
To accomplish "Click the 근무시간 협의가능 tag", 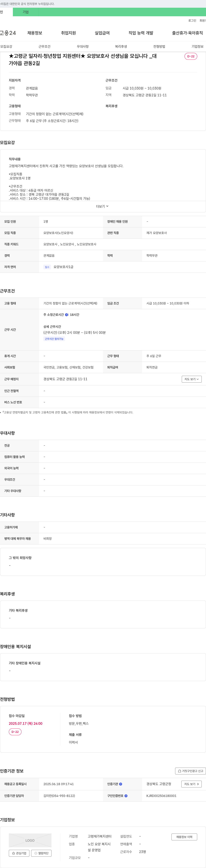I will tap(54, 339).
